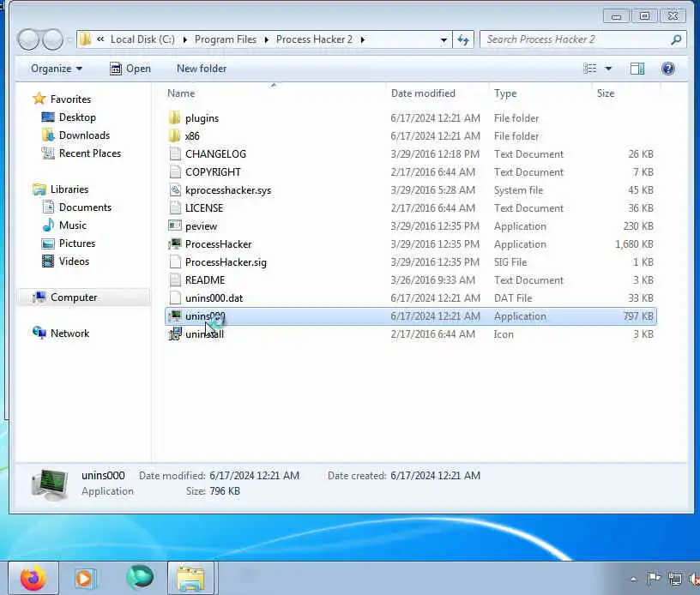Click the 1,680 KB size cell
700x595 pixels.
(634, 244)
